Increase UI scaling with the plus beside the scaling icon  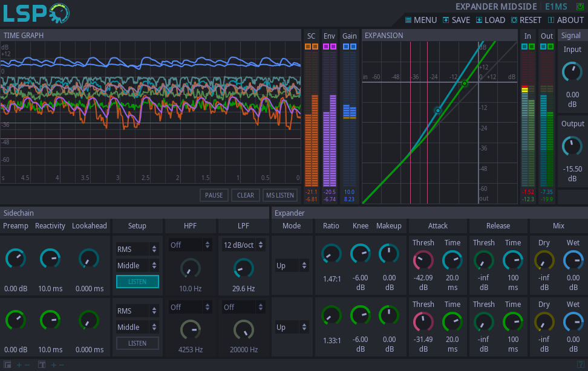pyautogui.click(x=19, y=365)
